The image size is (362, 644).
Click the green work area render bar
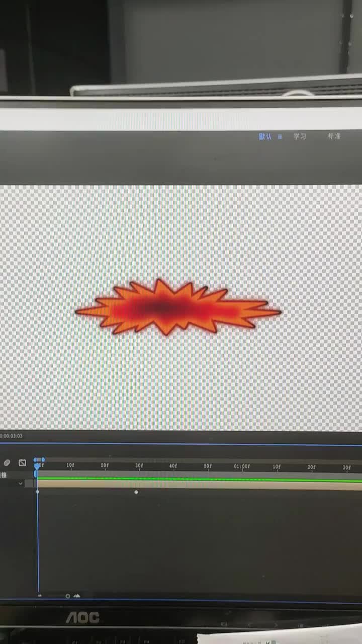pyautogui.click(x=200, y=478)
